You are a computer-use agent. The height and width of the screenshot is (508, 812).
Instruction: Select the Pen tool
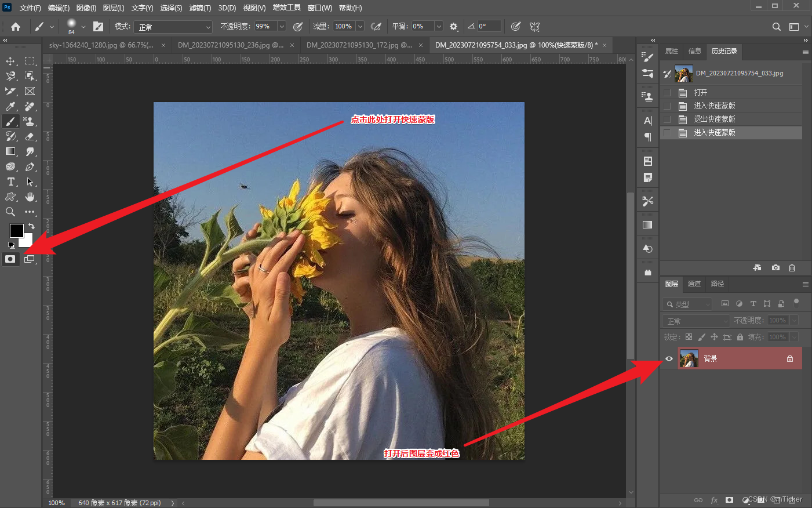pos(30,166)
